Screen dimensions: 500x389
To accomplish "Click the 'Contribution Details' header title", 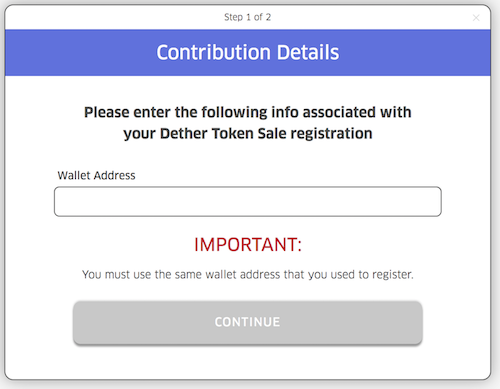I will click(248, 52).
